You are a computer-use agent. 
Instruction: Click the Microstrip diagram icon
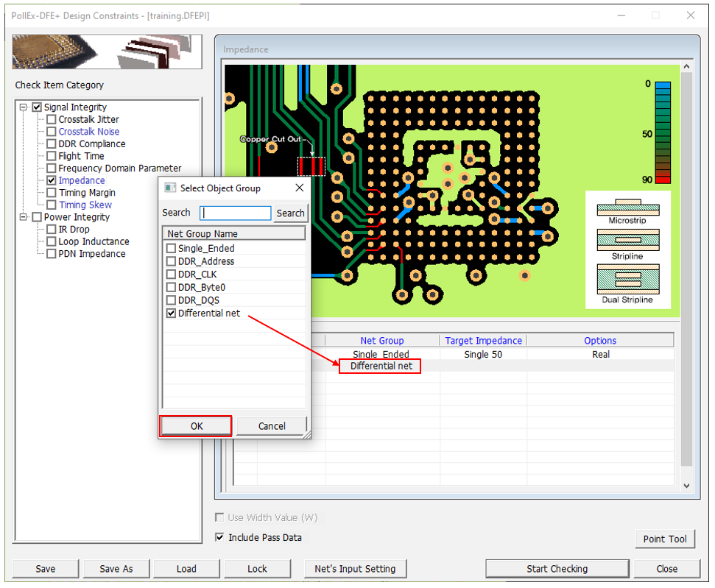point(628,208)
